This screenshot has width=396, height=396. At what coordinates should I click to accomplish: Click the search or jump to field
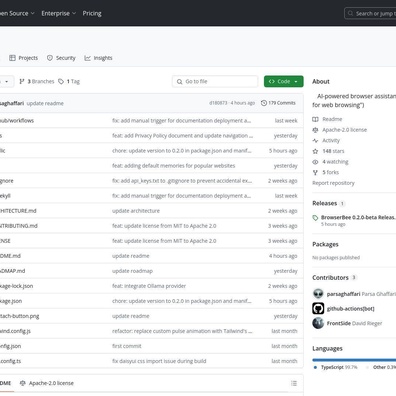click(x=370, y=13)
